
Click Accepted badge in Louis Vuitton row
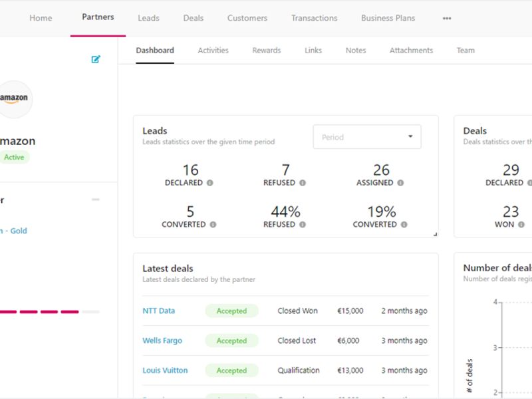pyautogui.click(x=231, y=370)
